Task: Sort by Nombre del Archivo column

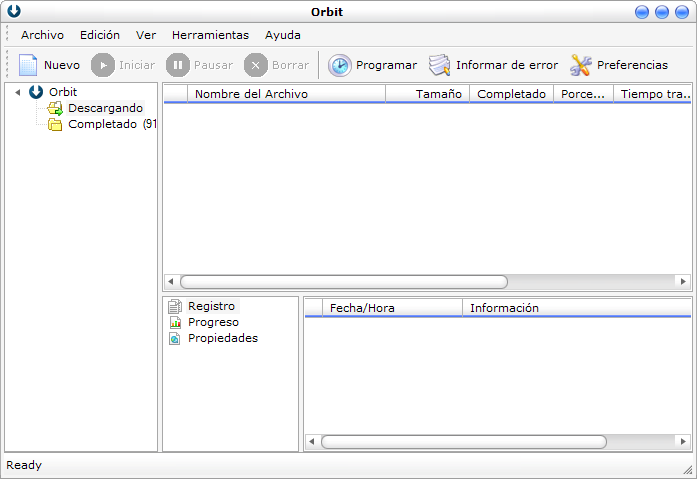Action: 285,94
